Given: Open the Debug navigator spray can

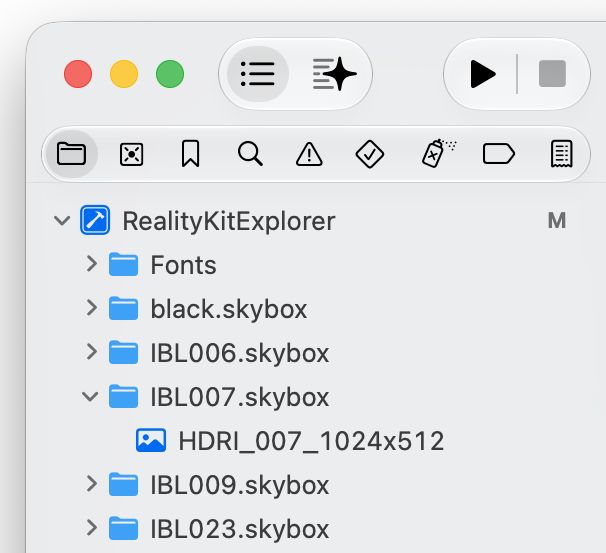Looking at the screenshot, I should (x=438, y=153).
